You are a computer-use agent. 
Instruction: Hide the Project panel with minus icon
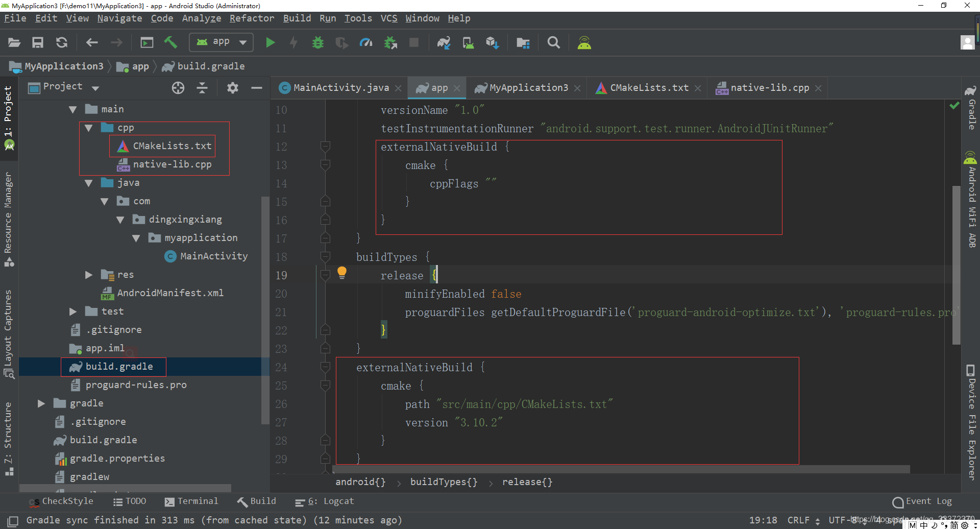coord(257,88)
